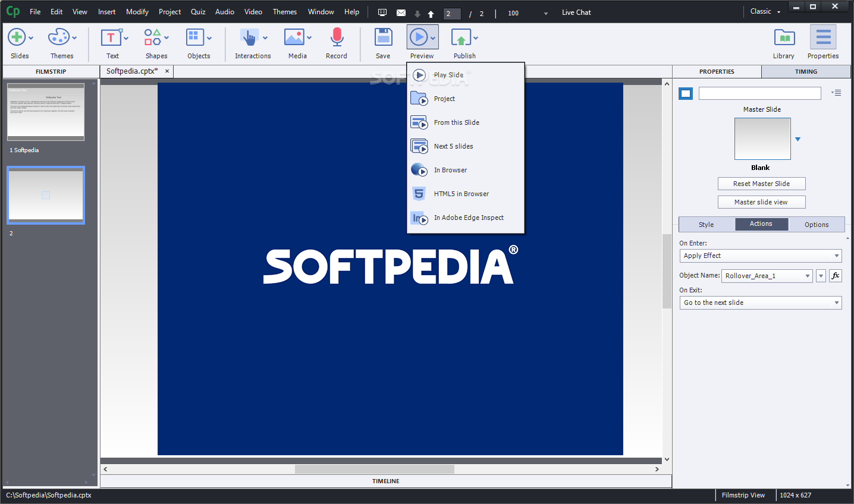854x504 pixels.
Task: Select the Actions tab
Action: (761, 224)
